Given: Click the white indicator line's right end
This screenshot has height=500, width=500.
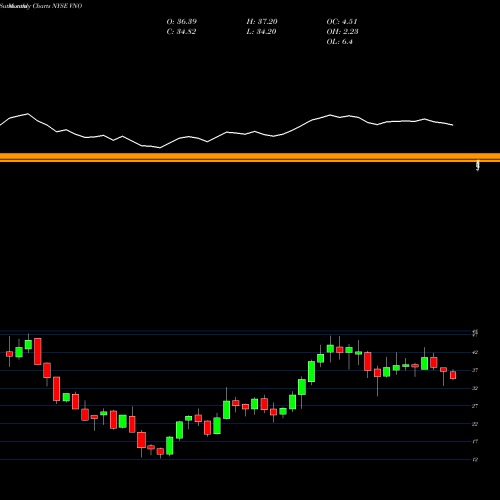Looking at the screenshot, I should (453, 125).
